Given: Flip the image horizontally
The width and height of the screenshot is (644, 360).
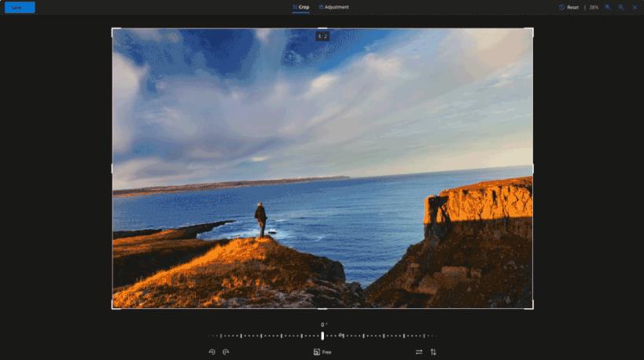Looking at the screenshot, I should pyautogui.click(x=419, y=352).
